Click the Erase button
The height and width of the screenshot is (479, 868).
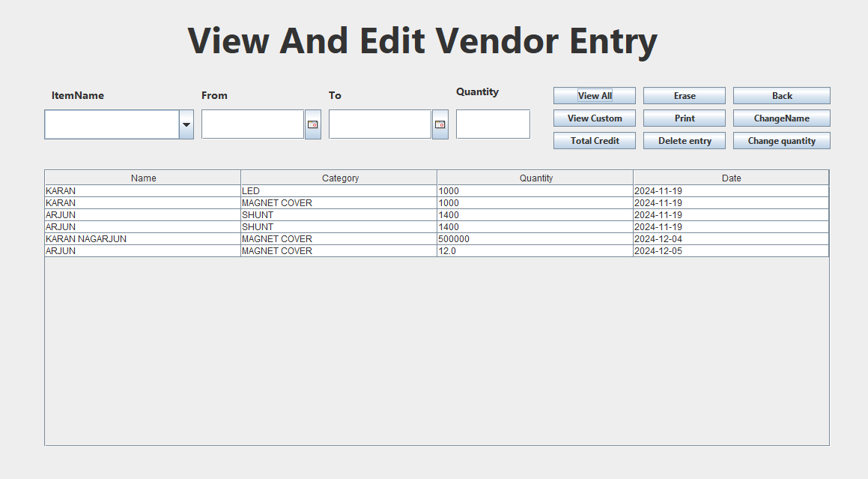[684, 95]
